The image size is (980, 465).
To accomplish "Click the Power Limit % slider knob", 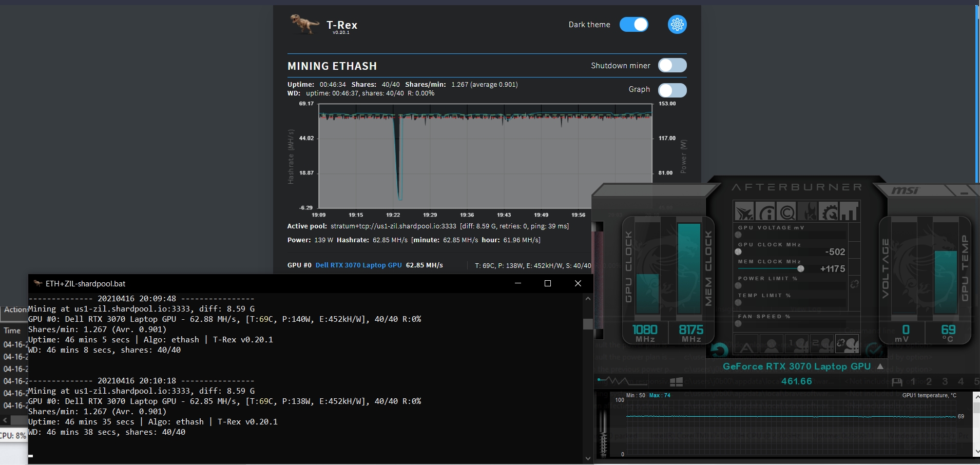I will [x=738, y=286].
